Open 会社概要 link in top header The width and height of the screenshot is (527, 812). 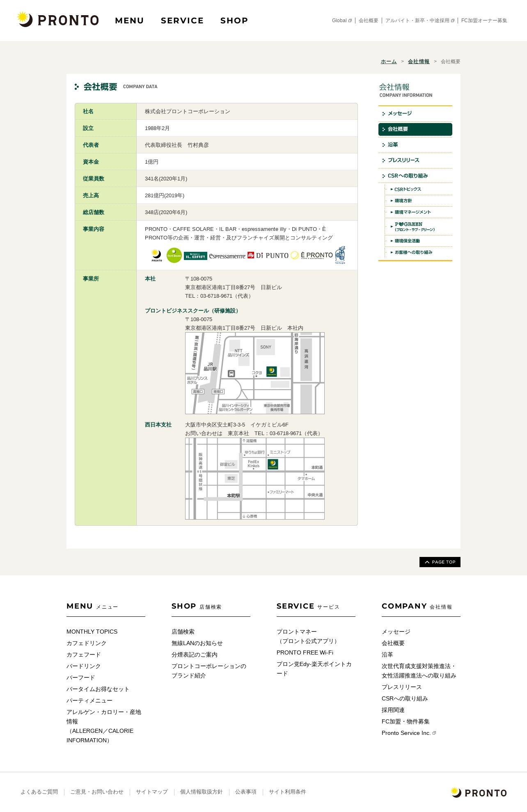click(x=369, y=21)
